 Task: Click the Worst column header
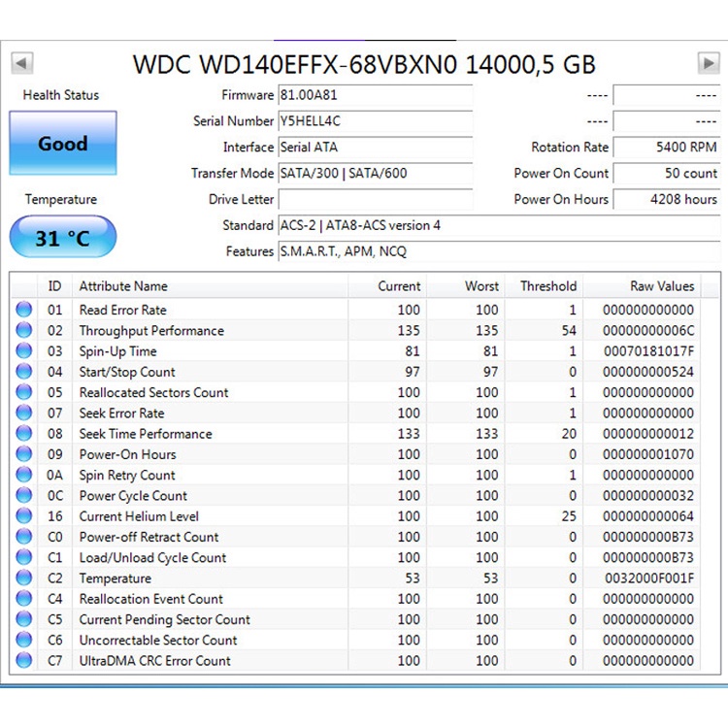[466, 286]
